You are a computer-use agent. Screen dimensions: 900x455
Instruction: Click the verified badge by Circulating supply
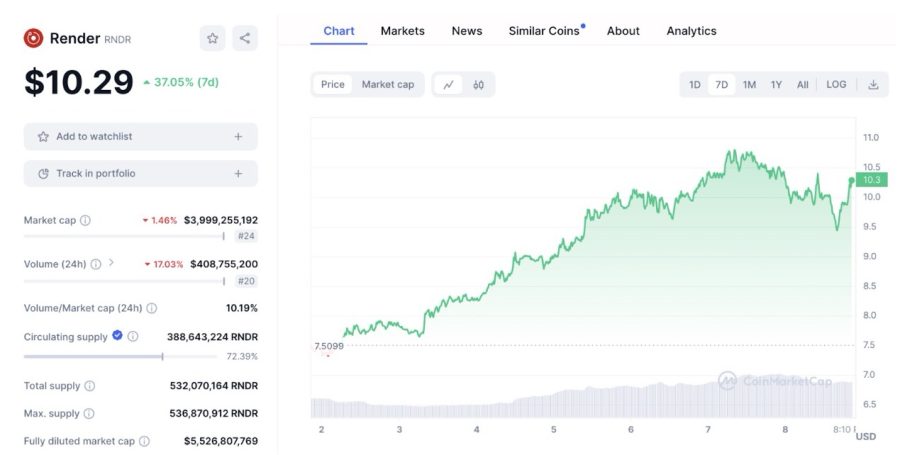(x=117, y=336)
